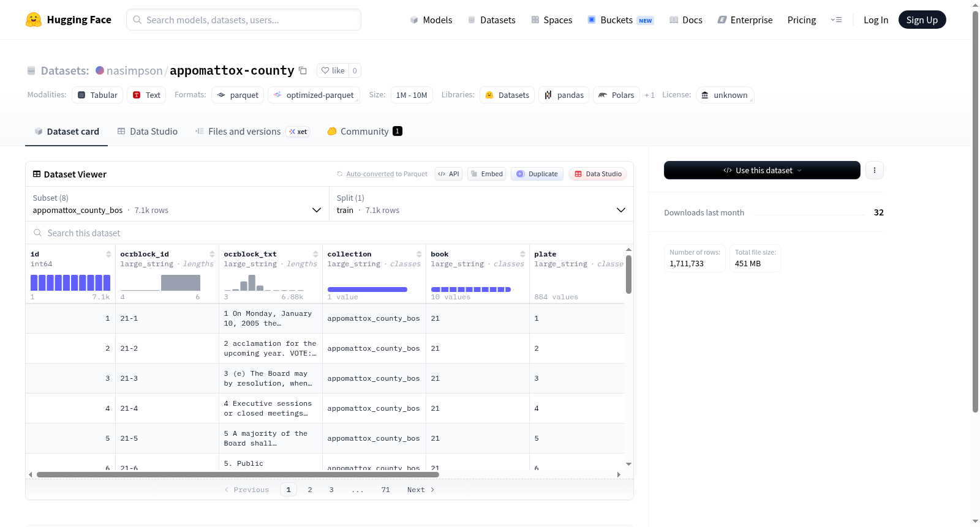Open Enterprise in the top navigation
This screenshot has width=980, height=527.
745,20
